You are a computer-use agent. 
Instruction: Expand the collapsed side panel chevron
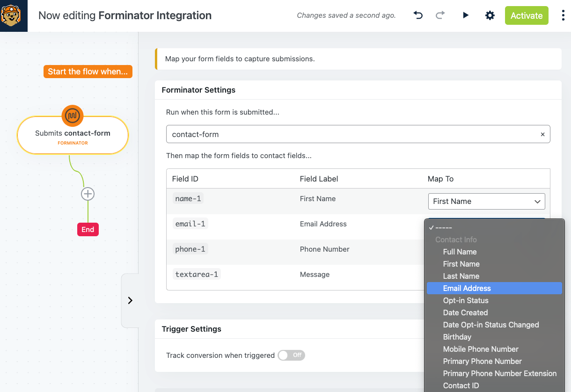130,300
